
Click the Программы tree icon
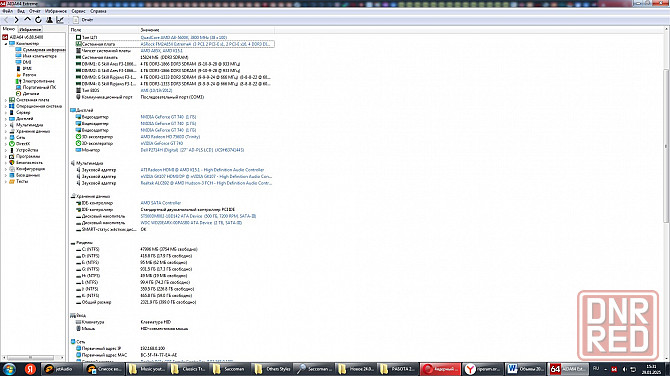point(12,156)
